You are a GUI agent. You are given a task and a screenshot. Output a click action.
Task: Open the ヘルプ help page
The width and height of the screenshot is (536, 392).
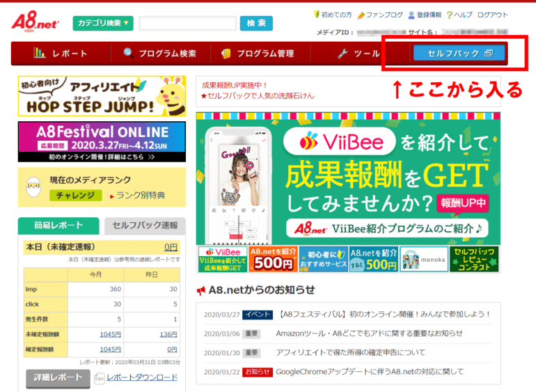(x=463, y=15)
